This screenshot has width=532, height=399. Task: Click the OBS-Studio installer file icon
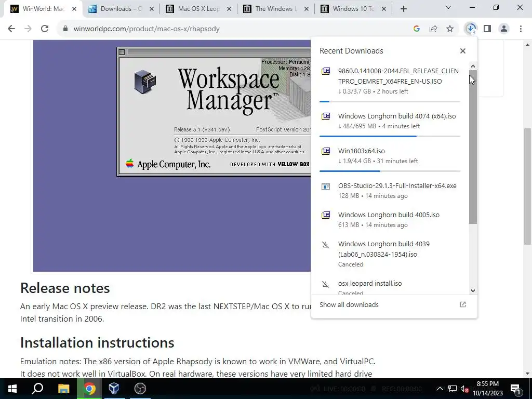(x=326, y=187)
